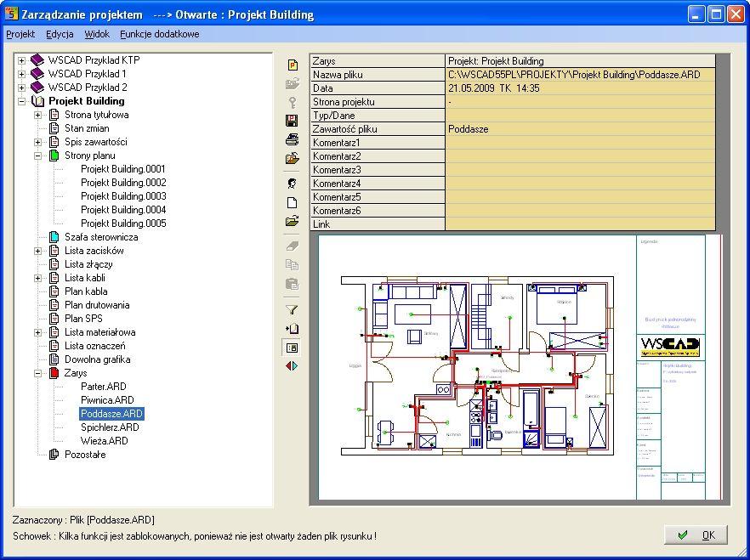Toggle the pressed properties view icon
The height and width of the screenshot is (560, 750).
(293, 348)
